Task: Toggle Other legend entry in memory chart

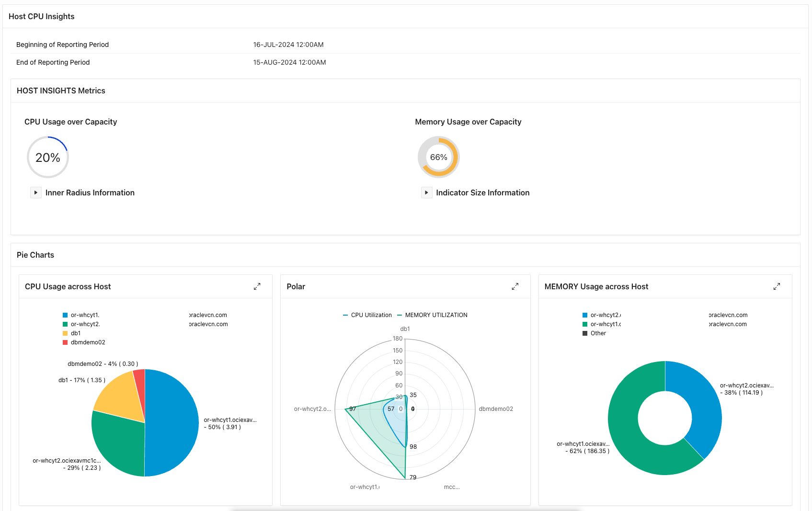Action: 594,333
